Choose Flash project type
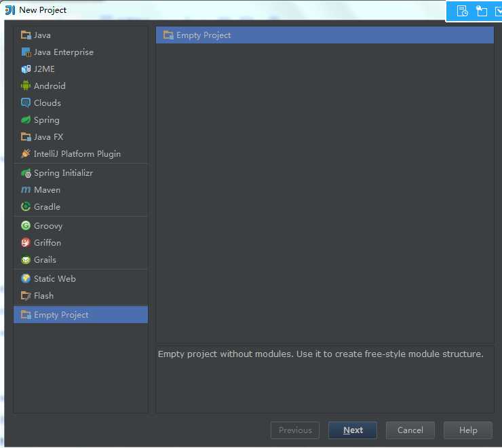 81,296
